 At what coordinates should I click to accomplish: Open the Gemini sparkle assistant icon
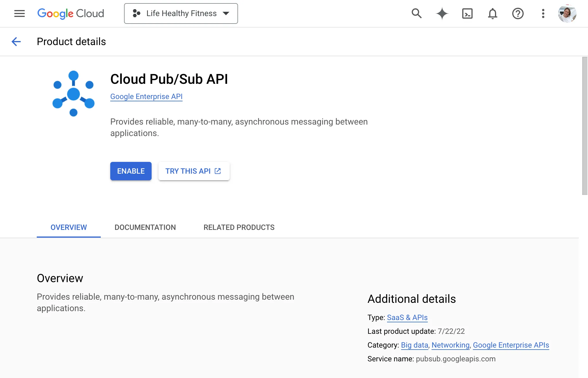442,13
